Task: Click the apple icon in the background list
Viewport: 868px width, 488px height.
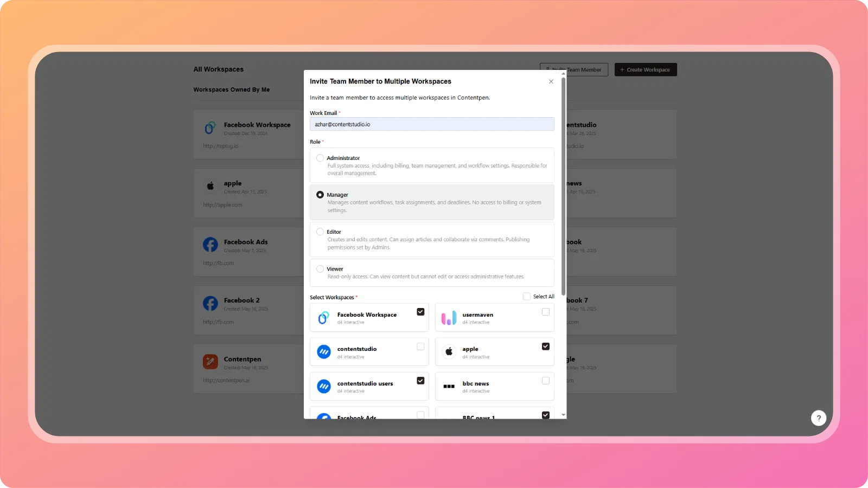Action: 210,186
